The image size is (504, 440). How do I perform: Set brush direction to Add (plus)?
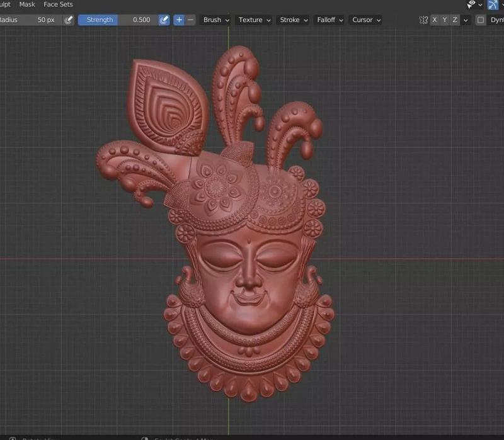(179, 20)
